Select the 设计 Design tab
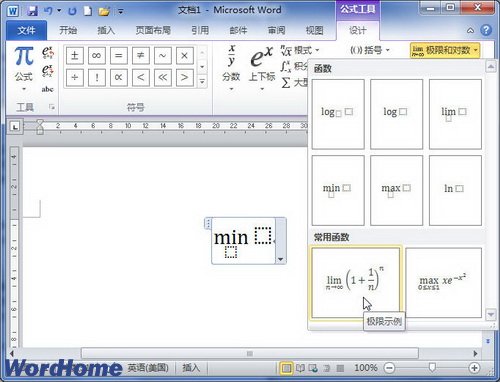The image size is (500, 382). [358, 31]
